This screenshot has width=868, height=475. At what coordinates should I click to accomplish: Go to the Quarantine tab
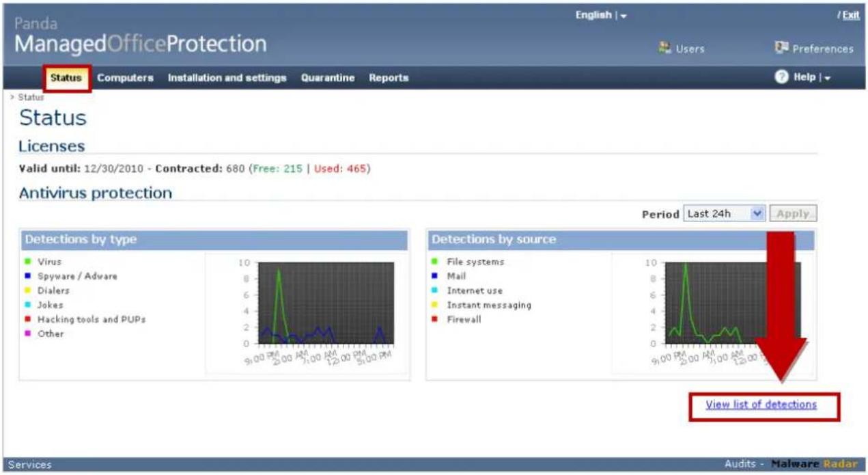point(328,78)
